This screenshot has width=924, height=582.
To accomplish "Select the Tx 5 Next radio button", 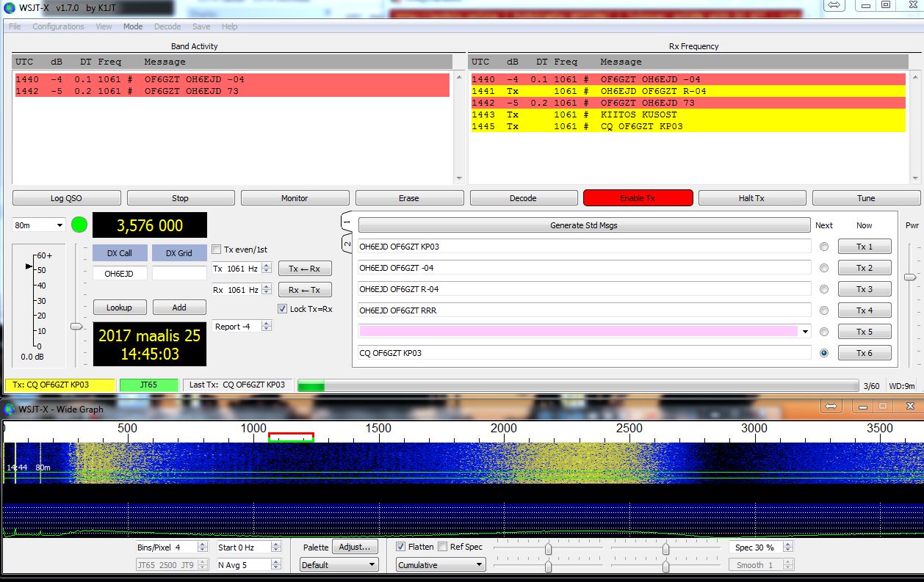I will [x=823, y=332].
